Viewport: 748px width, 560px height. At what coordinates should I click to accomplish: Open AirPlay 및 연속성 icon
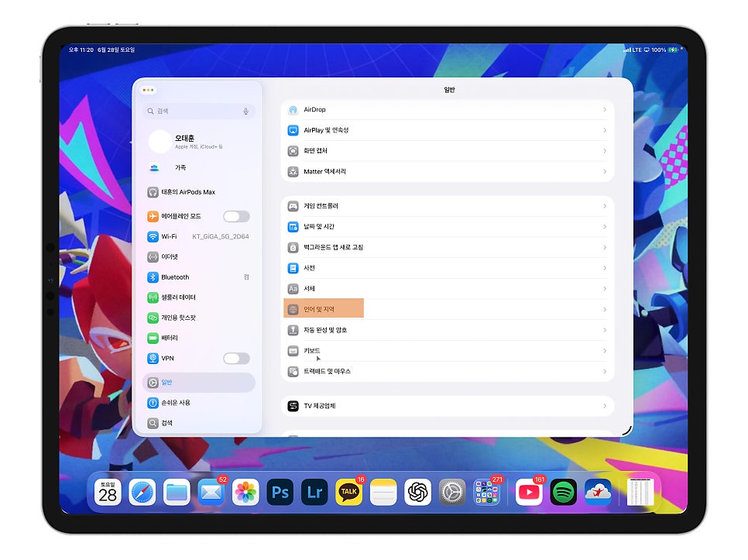tap(293, 130)
